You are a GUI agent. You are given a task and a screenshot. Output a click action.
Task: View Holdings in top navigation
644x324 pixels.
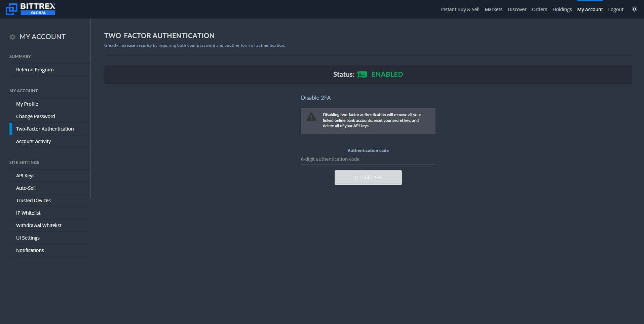click(x=562, y=9)
